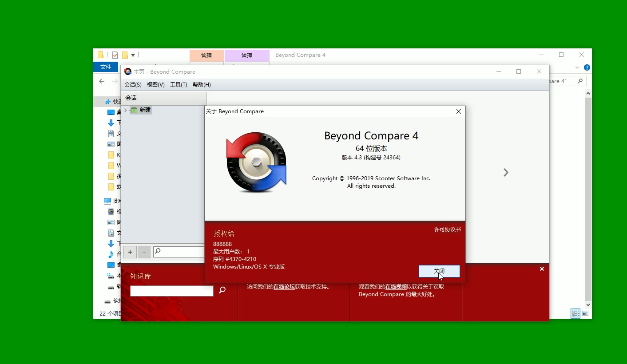Select the orange 管理 ribbon tab in Explorer
The image size is (627, 364).
[x=206, y=55]
